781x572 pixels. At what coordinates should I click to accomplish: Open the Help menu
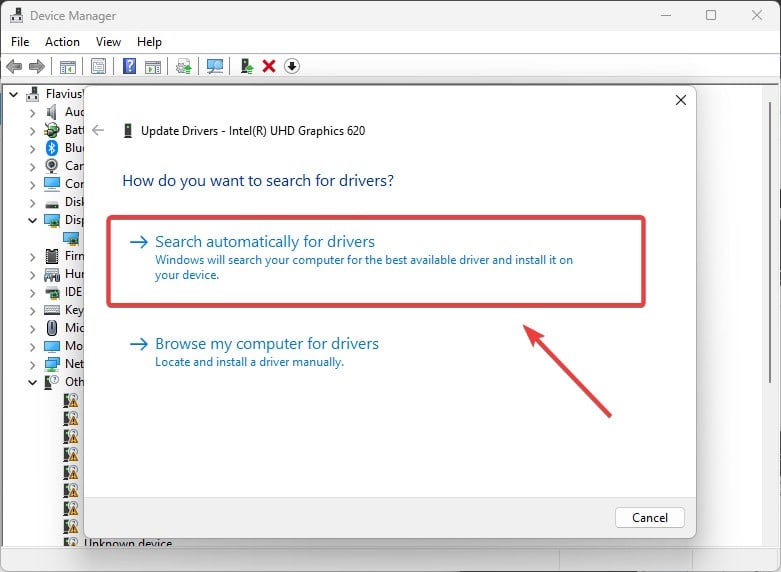[x=149, y=42]
